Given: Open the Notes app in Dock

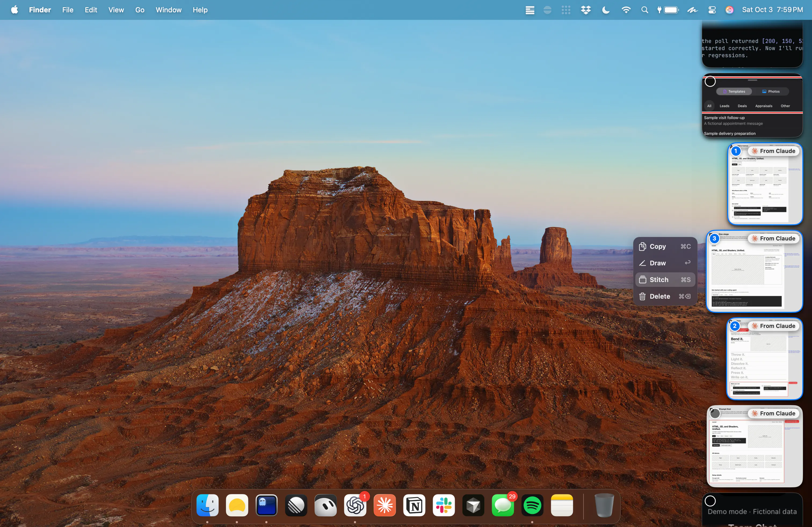Looking at the screenshot, I should [562, 505].
